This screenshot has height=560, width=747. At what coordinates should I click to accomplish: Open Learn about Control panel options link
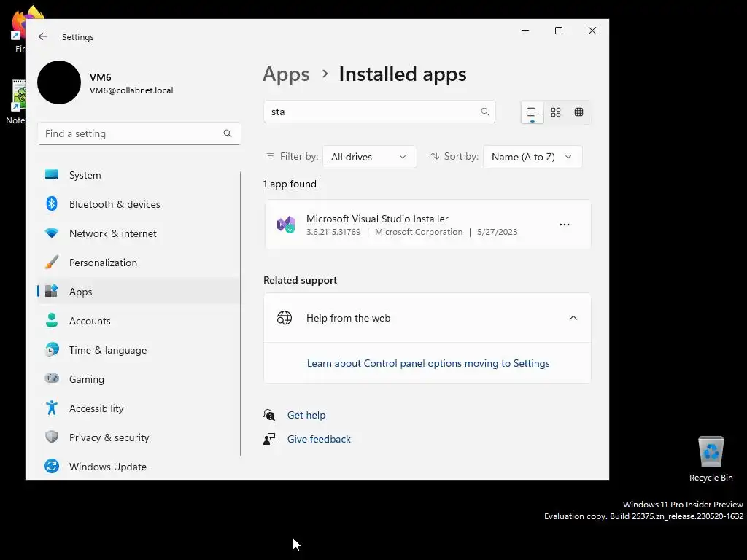click(427, 363)
